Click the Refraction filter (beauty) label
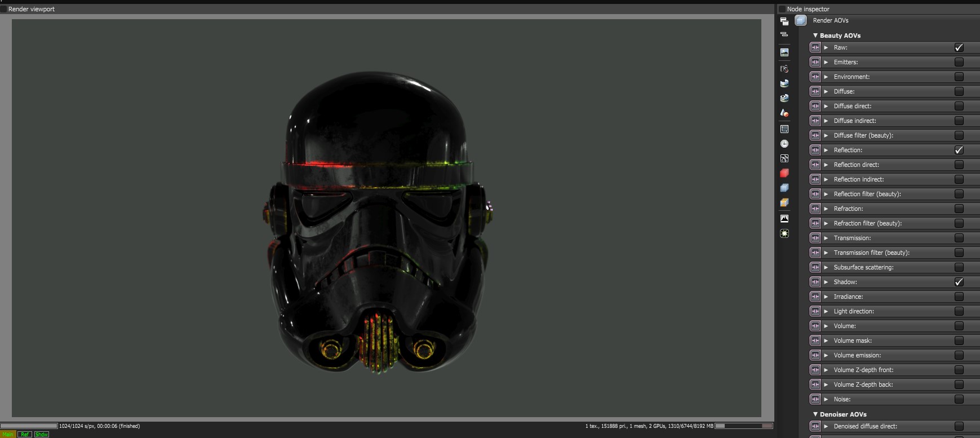This screenshot has width=980, height=438. pos(868,223)
